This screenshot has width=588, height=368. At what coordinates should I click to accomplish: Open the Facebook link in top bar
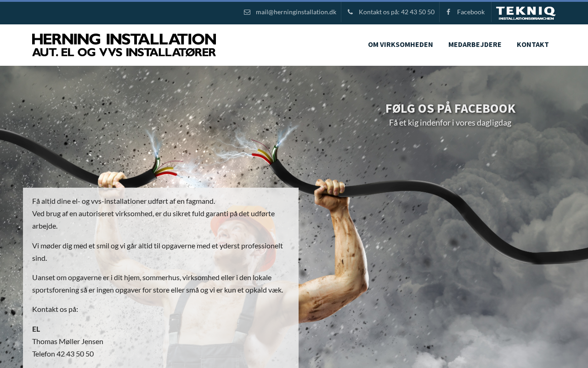(x=471, y=12)
